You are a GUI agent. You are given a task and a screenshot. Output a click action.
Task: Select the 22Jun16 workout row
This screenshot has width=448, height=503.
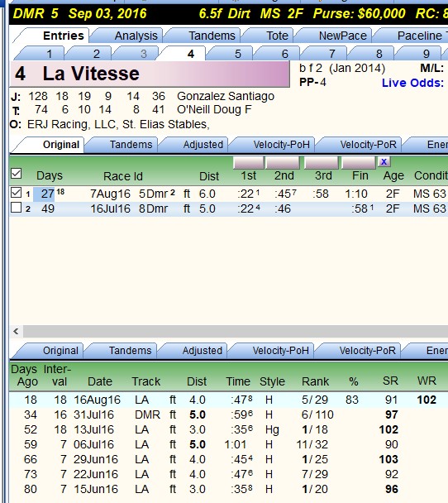228,474
